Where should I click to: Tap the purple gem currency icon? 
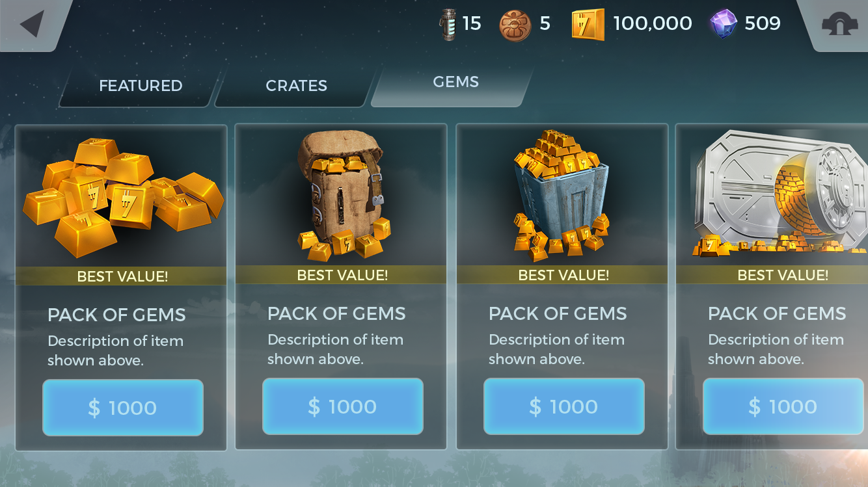(723, 24)
